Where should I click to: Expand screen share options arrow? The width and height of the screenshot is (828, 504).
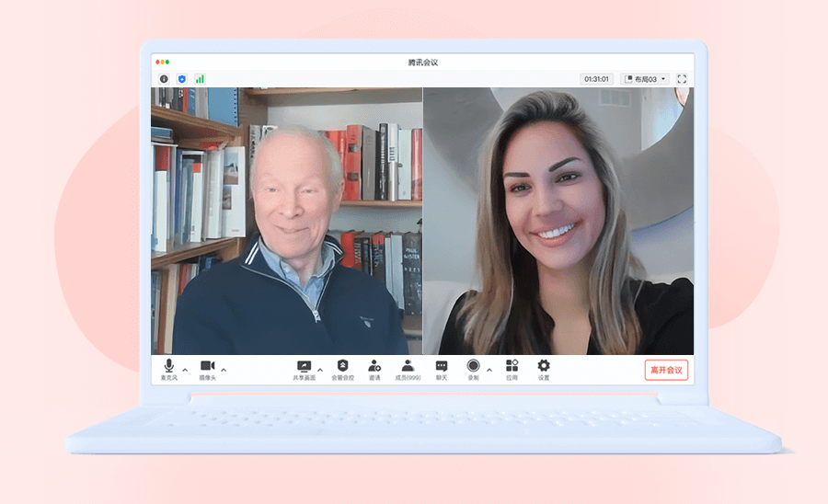tap(320, 370)
